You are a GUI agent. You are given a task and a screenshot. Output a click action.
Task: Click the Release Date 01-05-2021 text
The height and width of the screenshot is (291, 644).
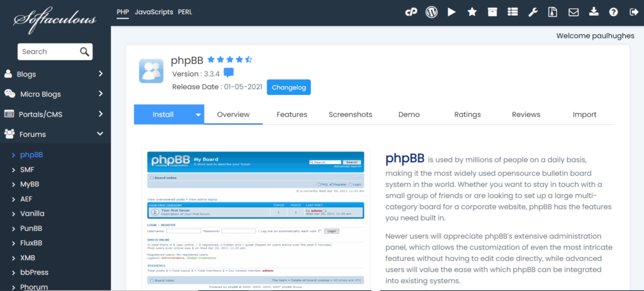tap(217, 87)
